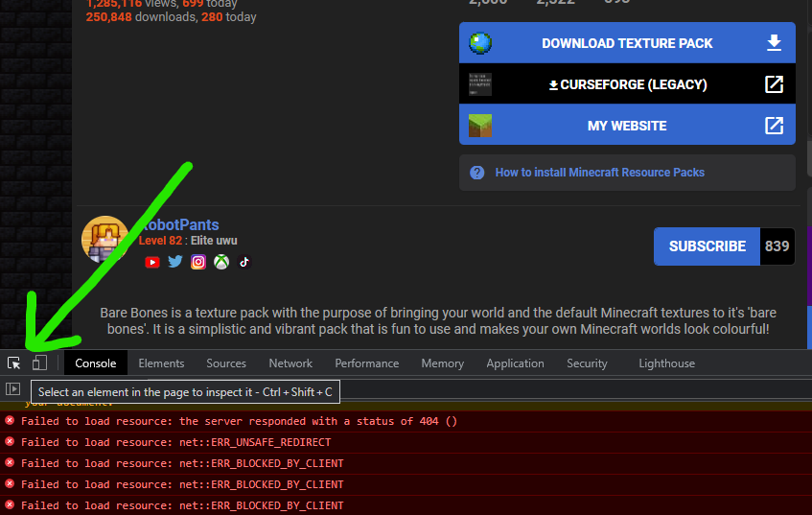Open RobotPants' Xbox profile icon

pos(221,262)
